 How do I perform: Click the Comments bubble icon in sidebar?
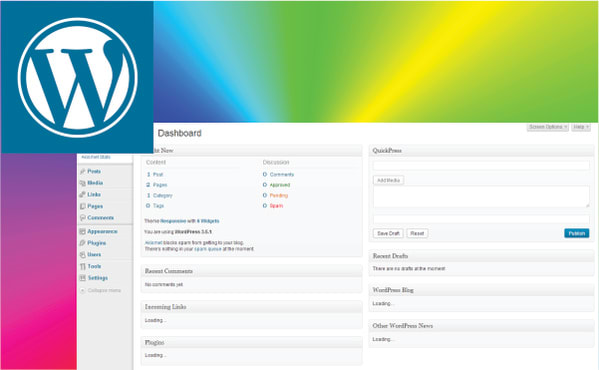tap(82, 218)
